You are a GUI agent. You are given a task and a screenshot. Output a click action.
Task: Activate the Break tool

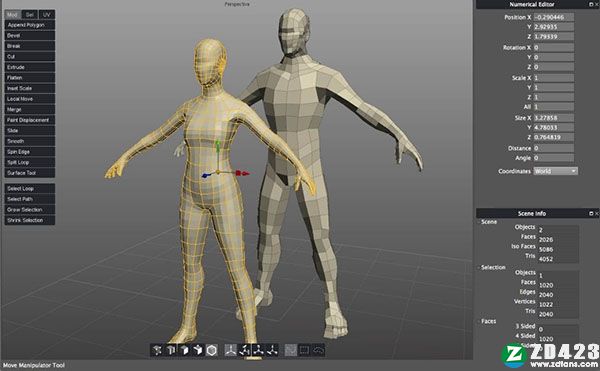30,46
